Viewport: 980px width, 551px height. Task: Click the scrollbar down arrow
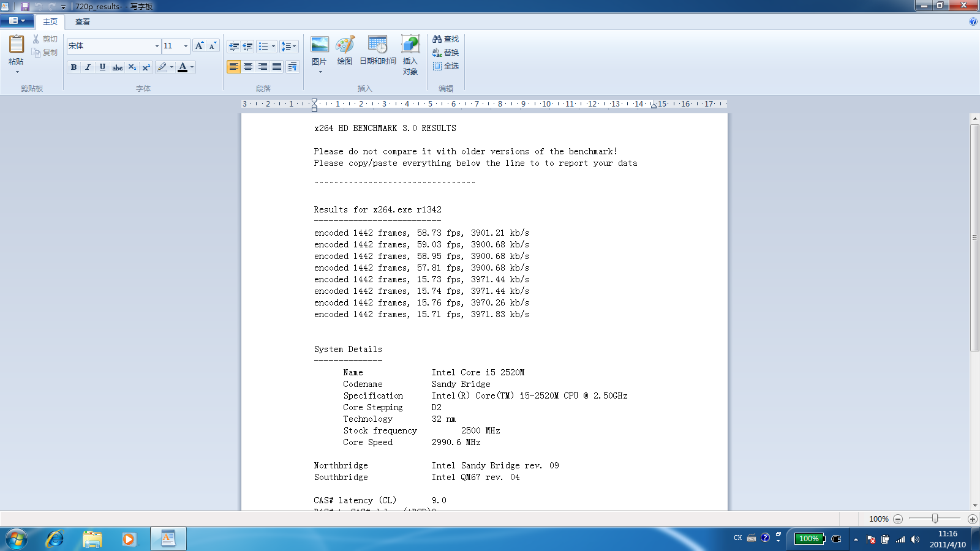974,506
